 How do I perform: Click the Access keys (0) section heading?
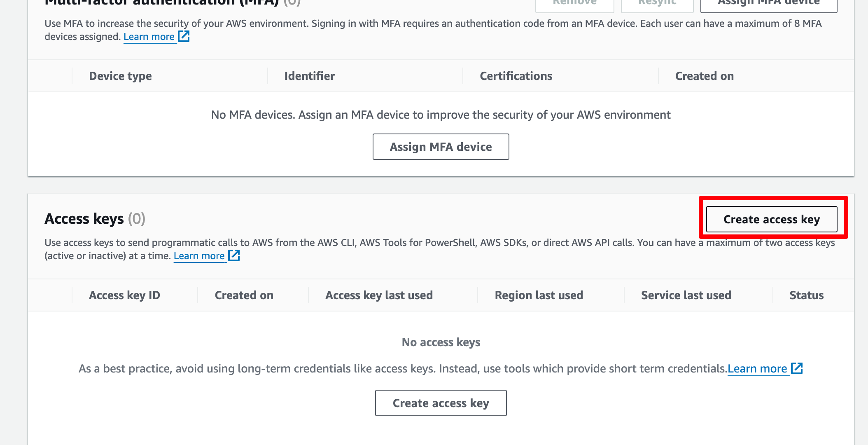click(x=95, y=219)
